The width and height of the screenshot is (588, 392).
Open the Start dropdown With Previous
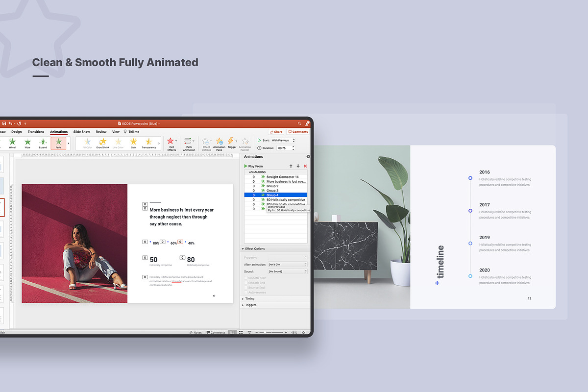pos(283,140)
